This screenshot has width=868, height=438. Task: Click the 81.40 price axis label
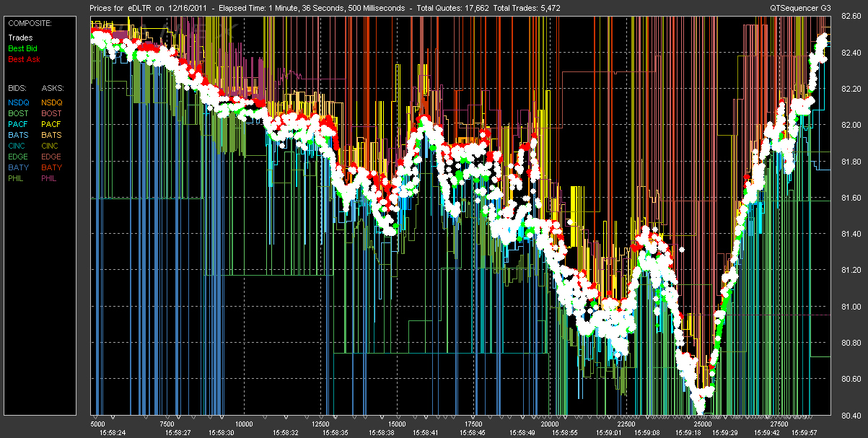pyautogui.click(x=852, y=235)
